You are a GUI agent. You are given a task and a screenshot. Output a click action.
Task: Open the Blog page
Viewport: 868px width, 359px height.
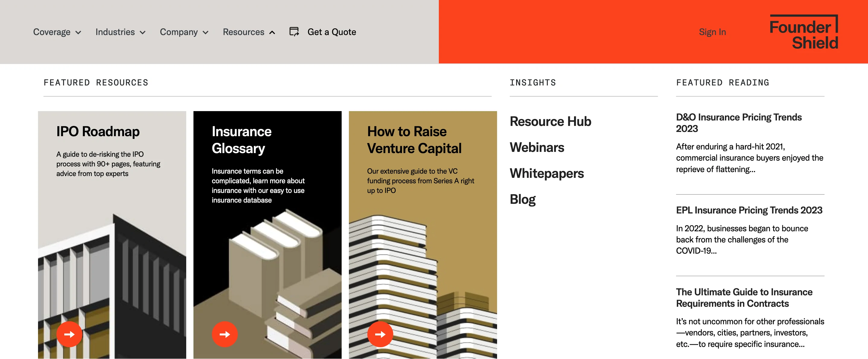[522, 198]
